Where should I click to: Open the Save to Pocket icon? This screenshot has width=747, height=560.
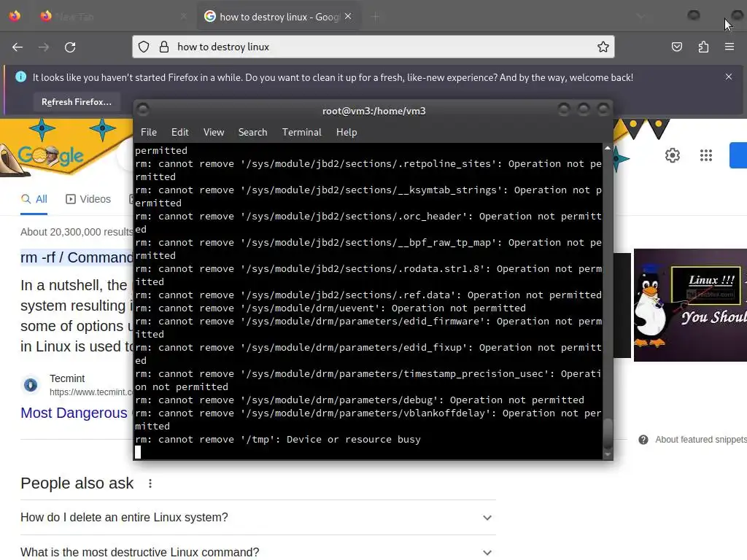coord(677,47)
